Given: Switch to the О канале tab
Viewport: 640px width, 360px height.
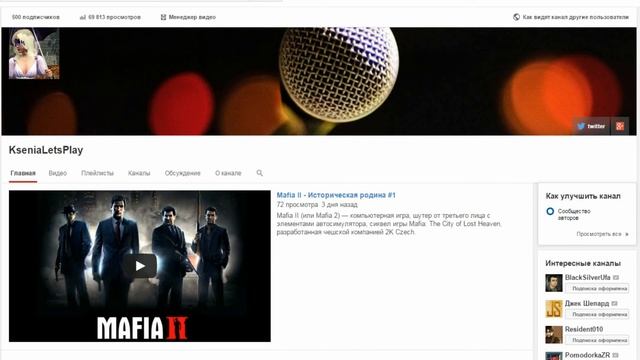Looking at the screenshot, I should point(228,173).
